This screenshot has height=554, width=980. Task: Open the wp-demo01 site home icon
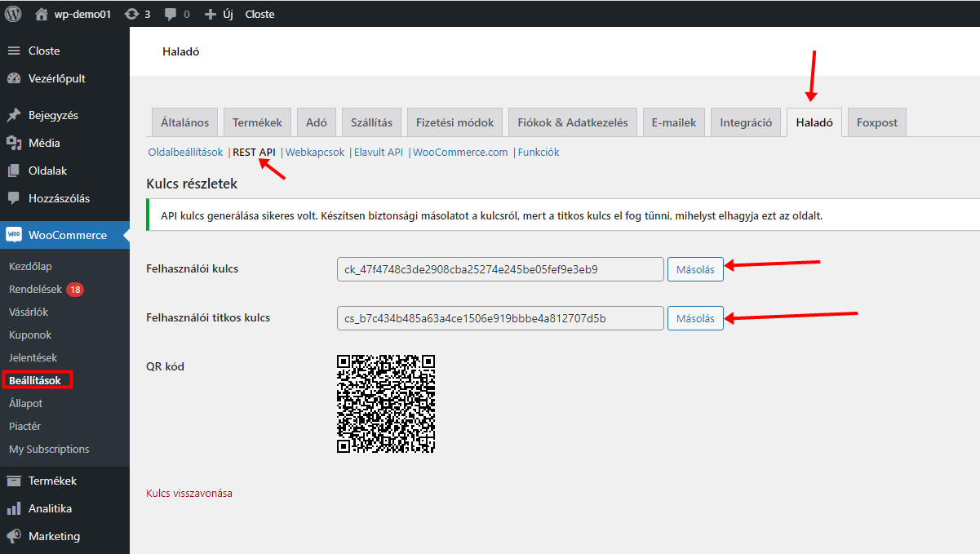click(42, 14)
